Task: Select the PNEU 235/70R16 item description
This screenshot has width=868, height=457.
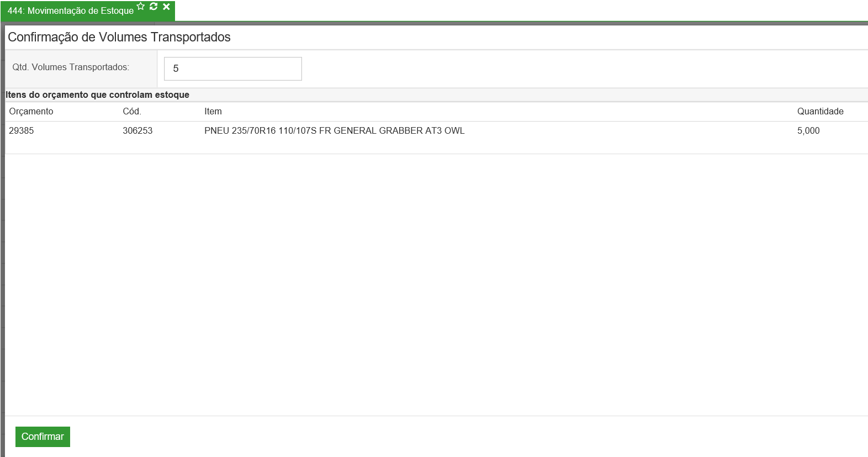Action: click(x=335, y=130)
